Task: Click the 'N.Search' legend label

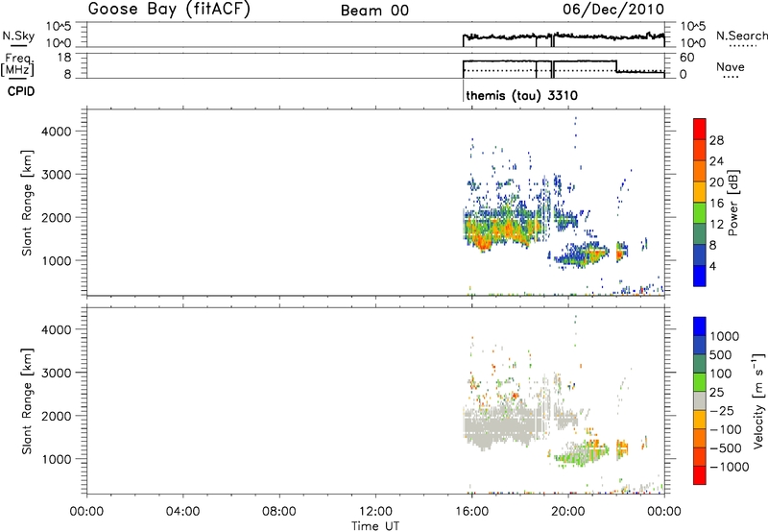Action: 742,36
